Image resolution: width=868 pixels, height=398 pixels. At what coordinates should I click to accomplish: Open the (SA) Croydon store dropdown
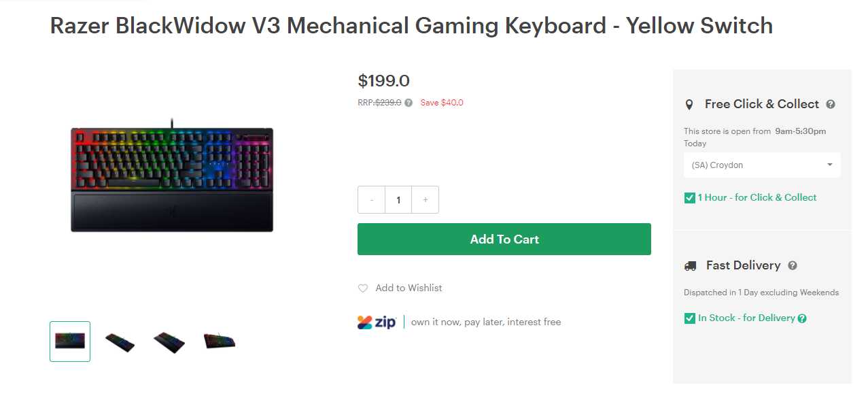click(x=762, y=165)
